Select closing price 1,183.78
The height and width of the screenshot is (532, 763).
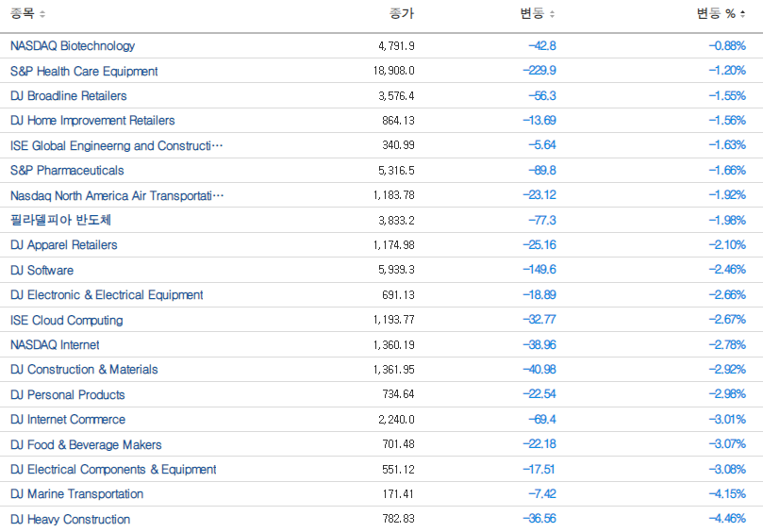[393, 195]
